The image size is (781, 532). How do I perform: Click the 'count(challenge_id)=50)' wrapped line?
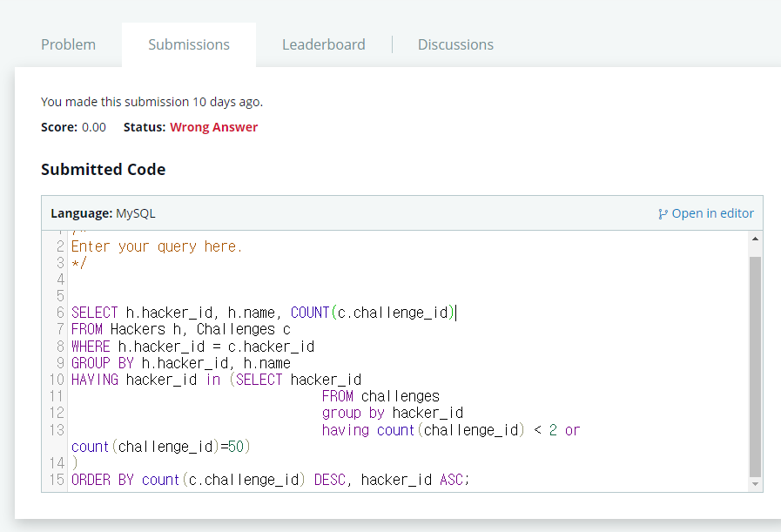pyautogui.click(x=160, y=447)
